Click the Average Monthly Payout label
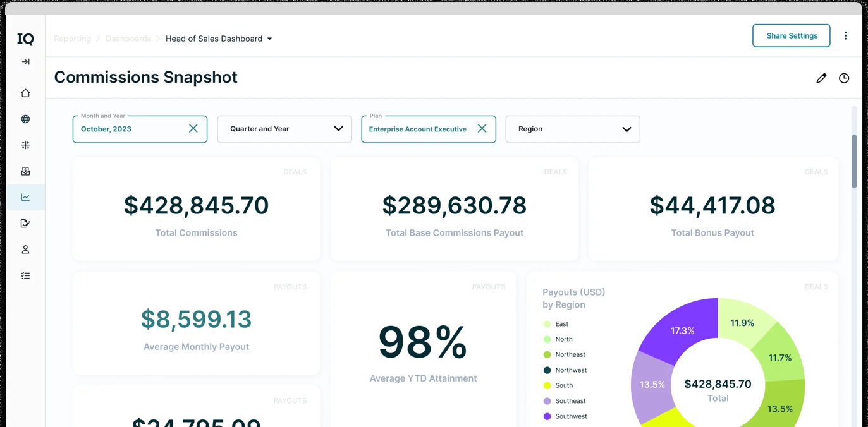The height and width of the screenshot is (427, 868). (196, 347)
